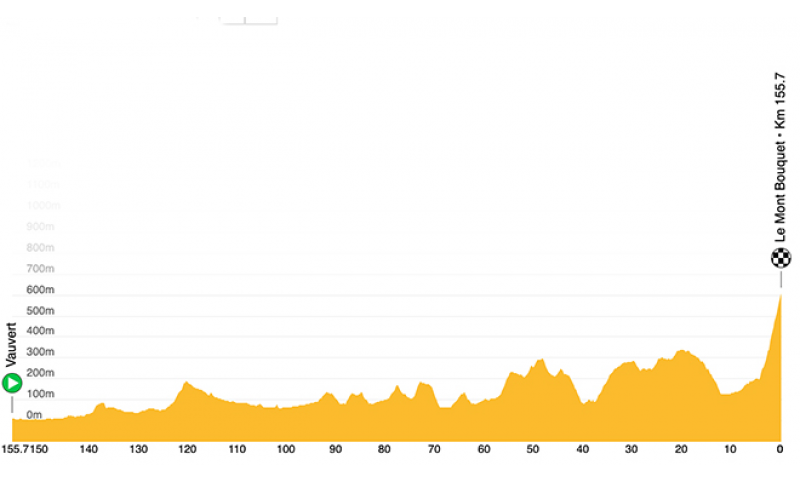800x484 pixels.
Task: Select the Vauvert start town label
Action: (11, 345)
